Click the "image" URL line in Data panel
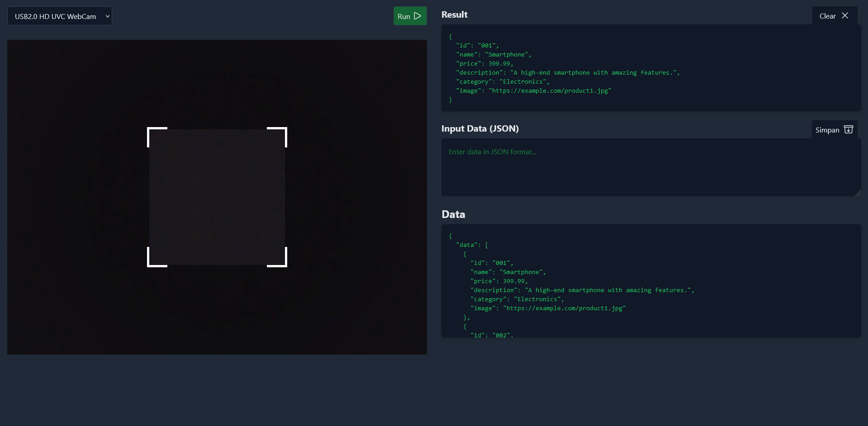 pyautogui.click(x=548, y=308)
